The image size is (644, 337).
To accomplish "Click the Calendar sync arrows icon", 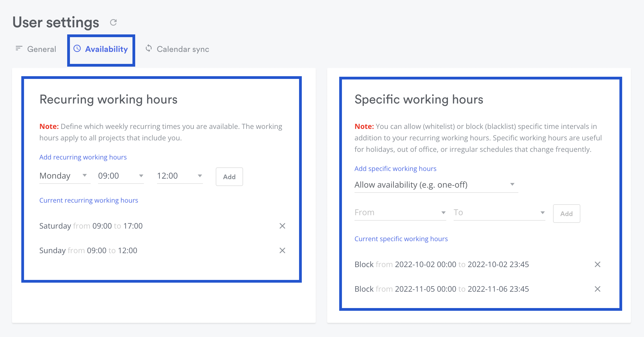I will click(149, 48).
